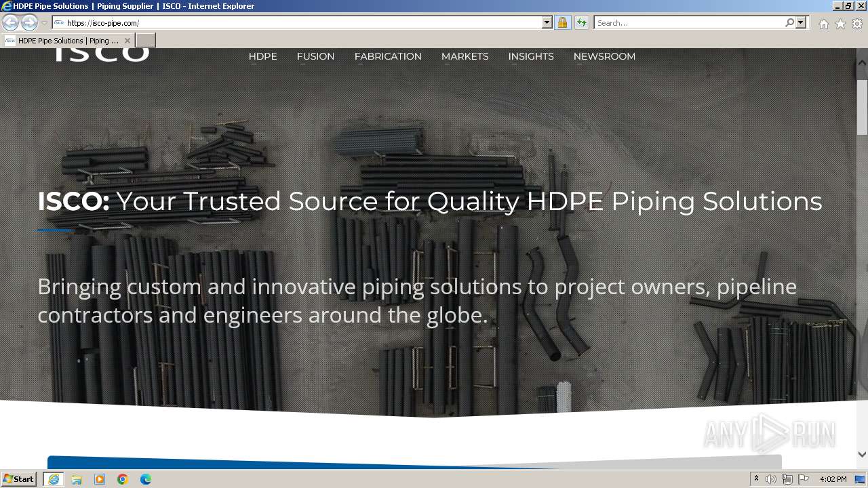Select the HDPE Pipe Solutions tab
Viewport: 868px width, 488px height.
coord(68,41)
